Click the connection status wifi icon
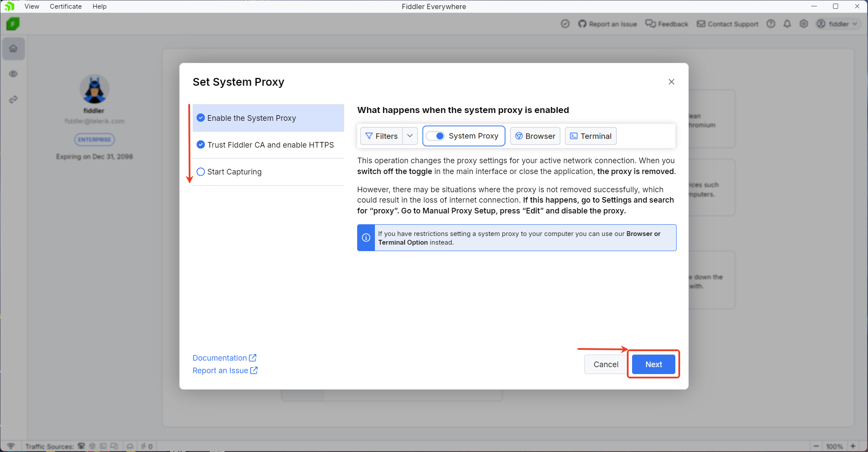Image resolution: width=868 pixels, height=452 pixels. click(x=11, y=446)
